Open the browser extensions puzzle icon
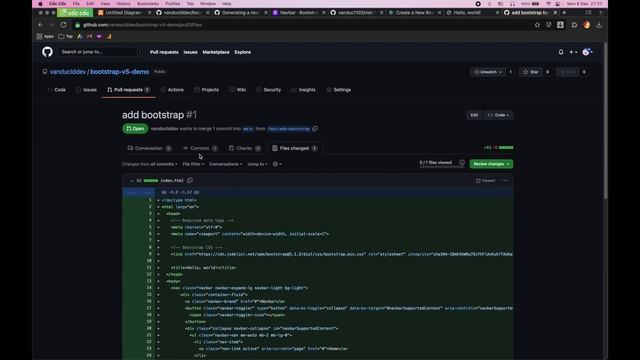 pos(574,25)
